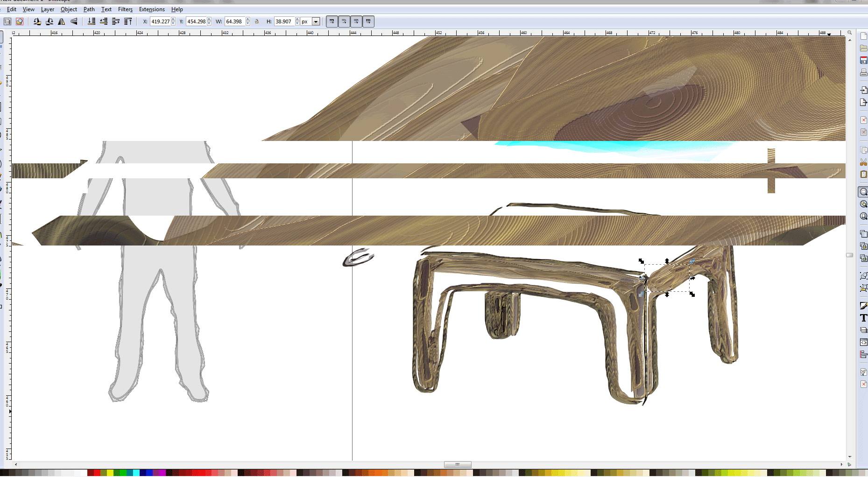Rotate selection 90 degrees clockwise
The height and width of the screenshot is (477, 868).
click(x=49, y=21)
